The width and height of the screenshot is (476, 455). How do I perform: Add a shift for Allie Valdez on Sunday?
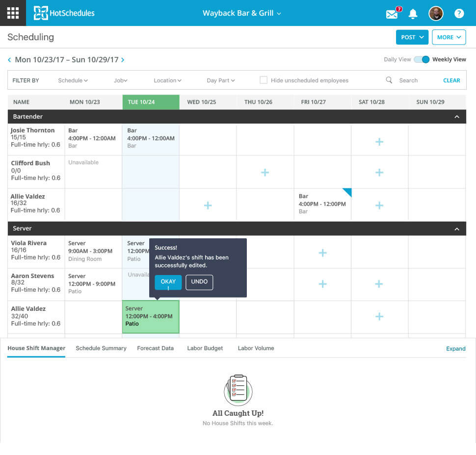pos(436,317)
